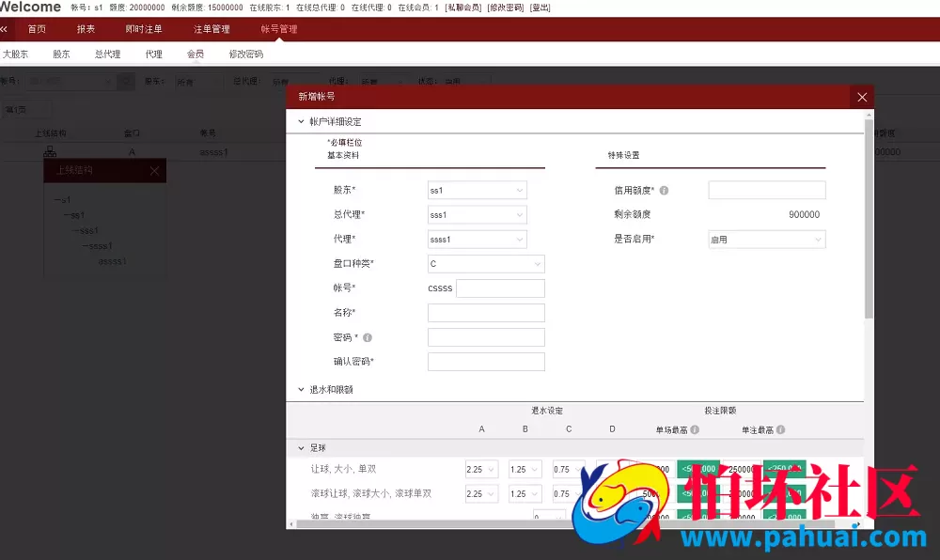The width and height of the screenshot is (940, 560).
Task: Collapse the 足球 section
Action: pos(301,448)
